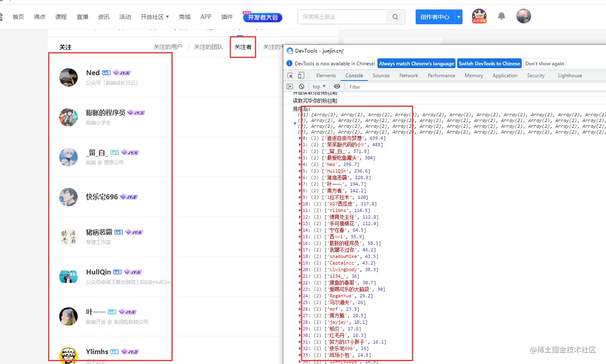This screenshot has height=364, width=606.
Task: Open _留_白_ avatar
Action: 68,157
